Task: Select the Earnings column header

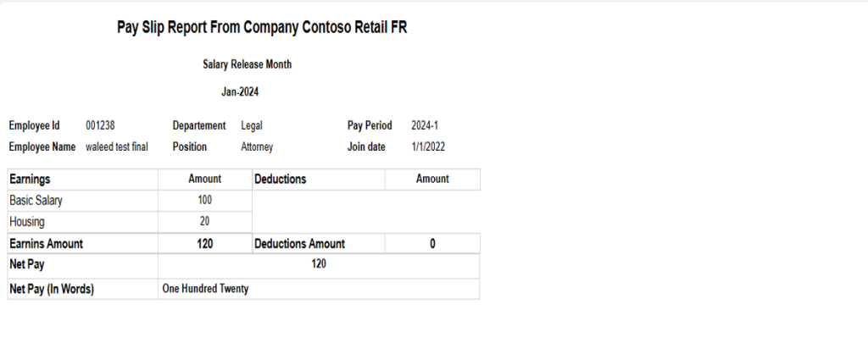Action: click(x=30, y=180)
